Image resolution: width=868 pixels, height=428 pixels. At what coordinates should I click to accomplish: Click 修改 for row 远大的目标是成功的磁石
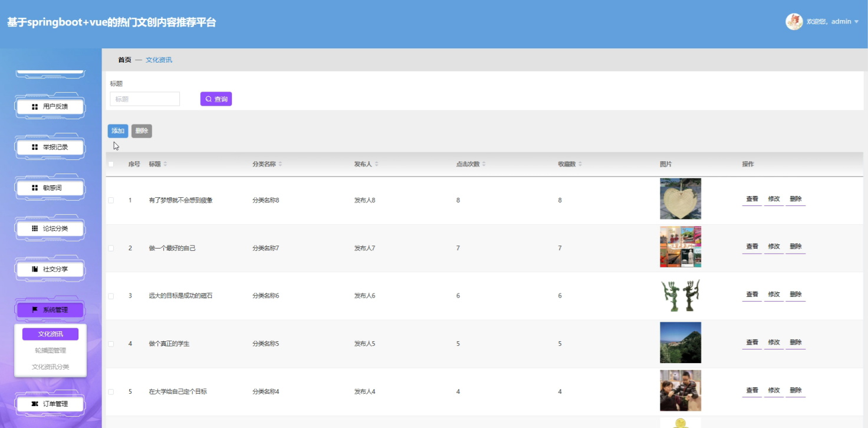coord(774,295)
